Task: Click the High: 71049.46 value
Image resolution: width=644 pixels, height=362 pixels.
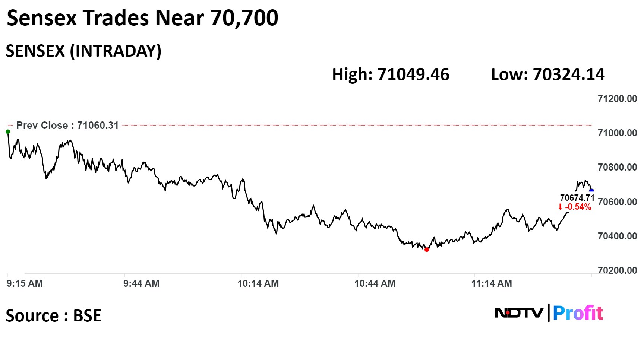Action: pyautogui.click(x=391, y=74)
